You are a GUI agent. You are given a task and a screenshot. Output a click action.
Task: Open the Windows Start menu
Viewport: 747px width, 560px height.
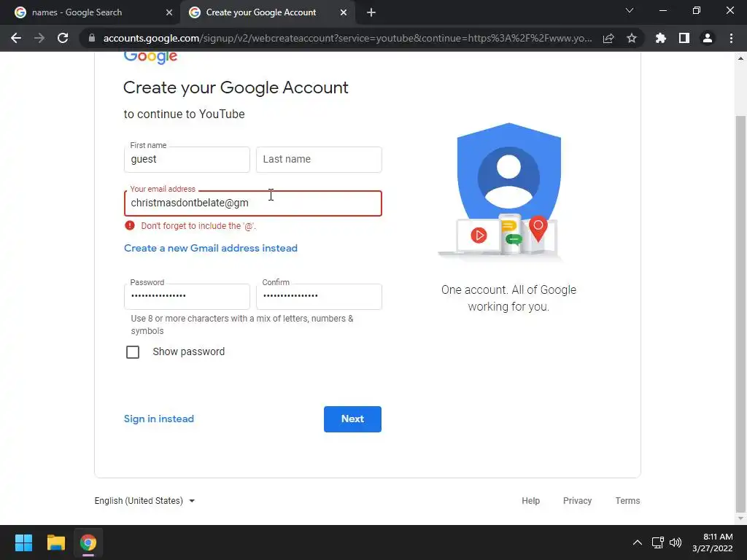pyautogui.click(x=23, y=542)
